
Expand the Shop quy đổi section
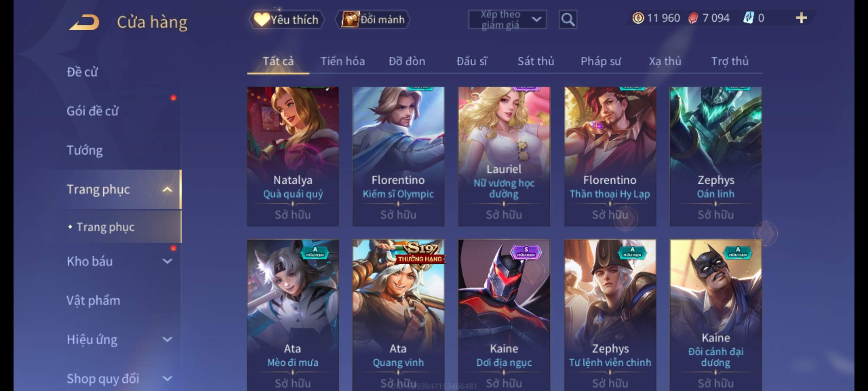click(x=167, y=379)
